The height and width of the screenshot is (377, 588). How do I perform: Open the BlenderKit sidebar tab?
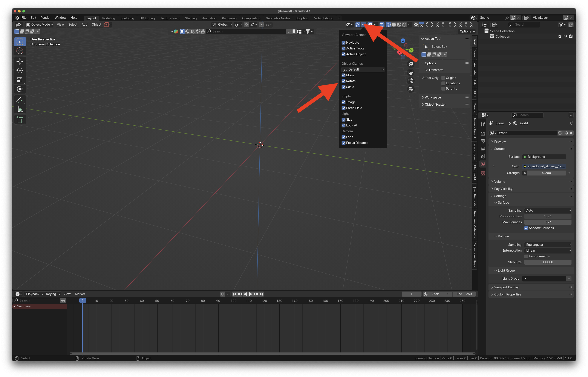tap(475, 173)
